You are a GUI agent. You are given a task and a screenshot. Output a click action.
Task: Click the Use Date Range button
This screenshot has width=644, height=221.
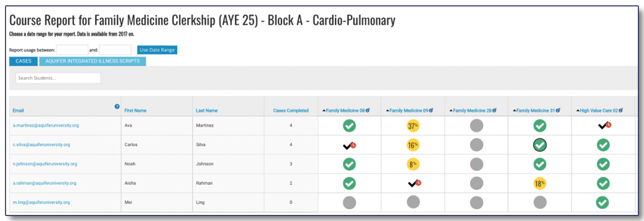tap(157, 50)
